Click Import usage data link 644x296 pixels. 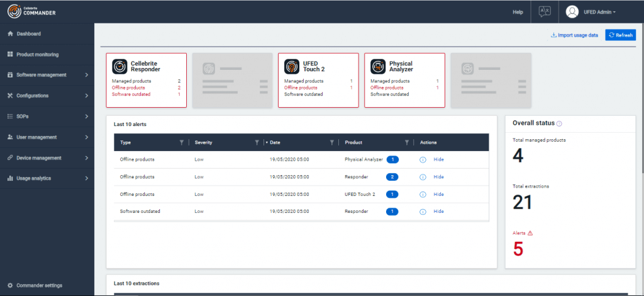pyautogui.click(x=574, y=35)
